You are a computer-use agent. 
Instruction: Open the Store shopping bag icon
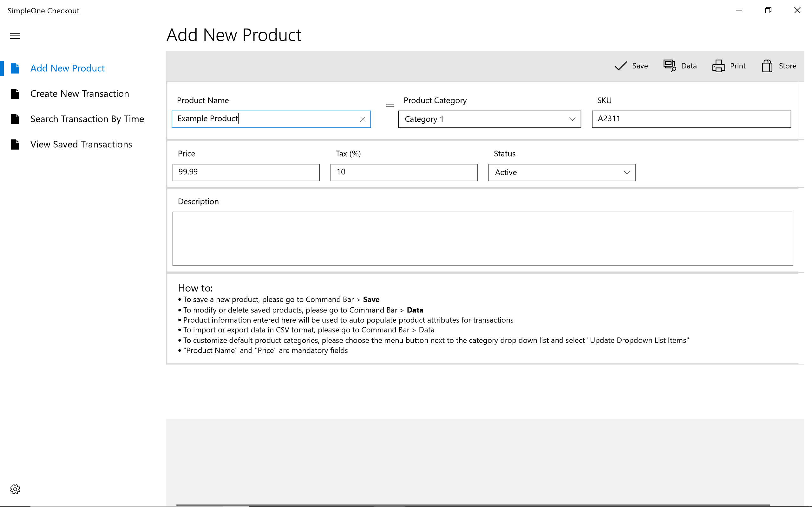pyautogui.click(x=767, y=66)
